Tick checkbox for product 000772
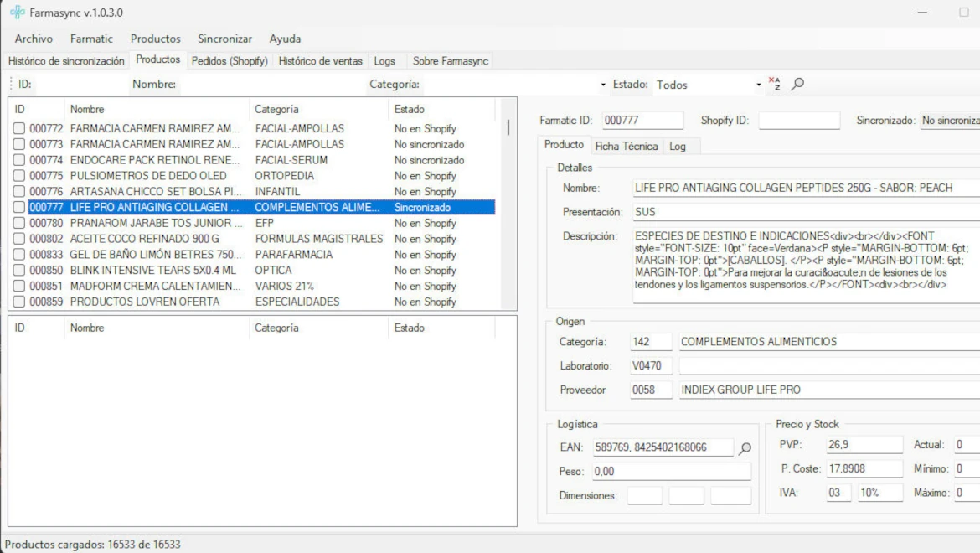980x553 pixels. pyautogui.click(x=18, y=128)
